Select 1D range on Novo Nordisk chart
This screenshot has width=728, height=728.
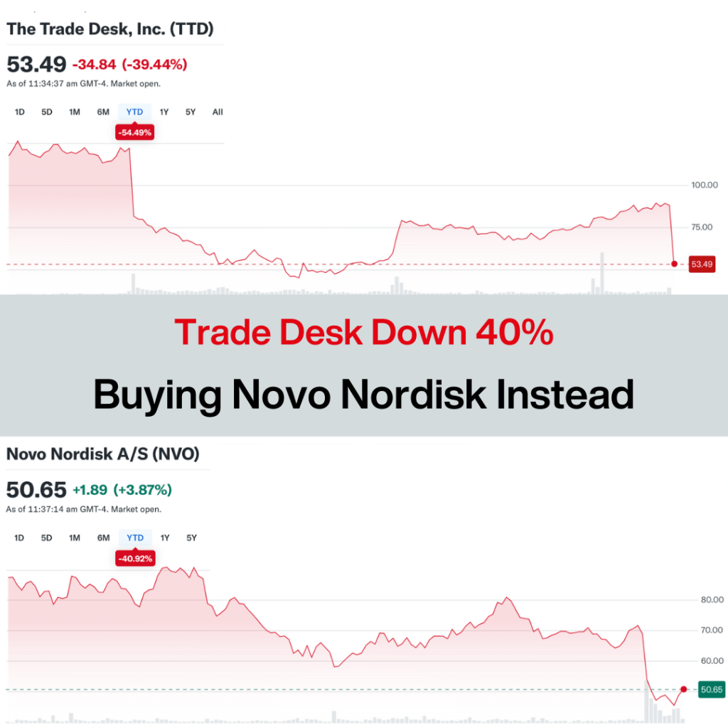coord(19,537)
